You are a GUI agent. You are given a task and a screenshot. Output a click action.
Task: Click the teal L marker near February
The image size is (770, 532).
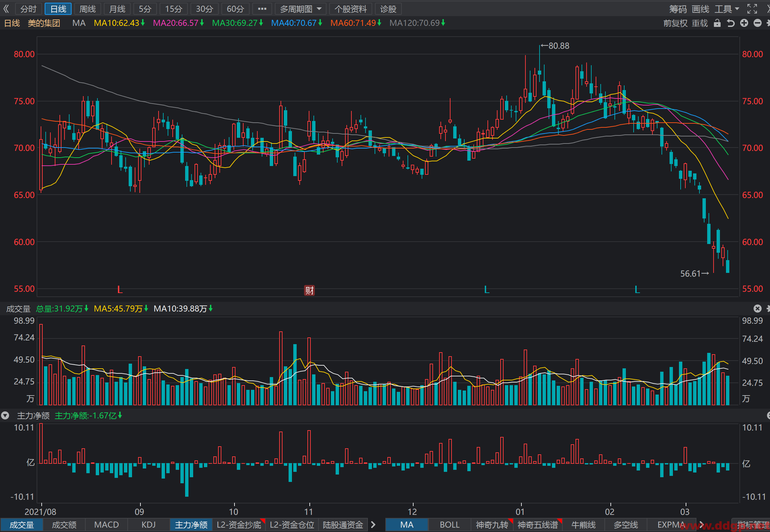[637, 289]
